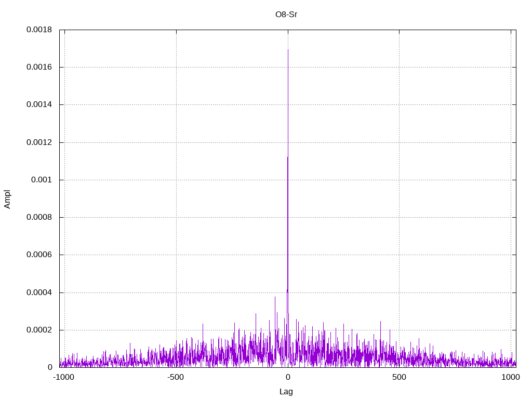This screenshot has width=532, height=399.
Task: Click the 0.0006 y-axis tick label
Action: (39, 255)
